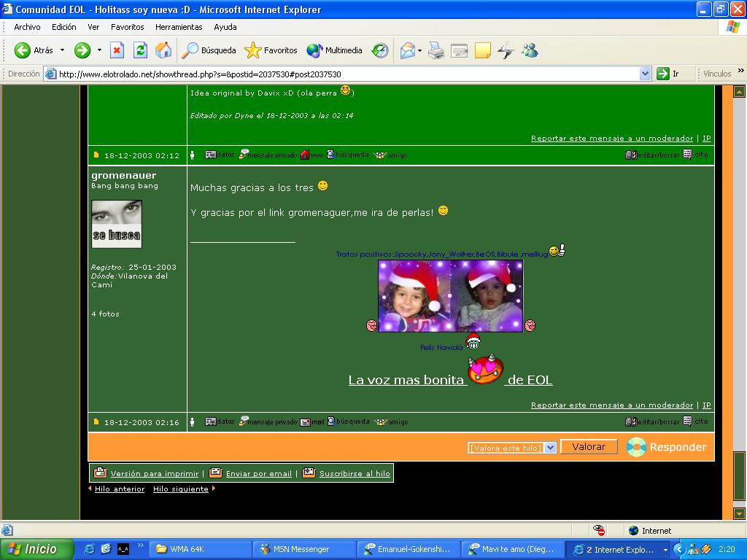Screen dimensions: 747x560
Task: Click the Responder button
Action: click(666, 447)
